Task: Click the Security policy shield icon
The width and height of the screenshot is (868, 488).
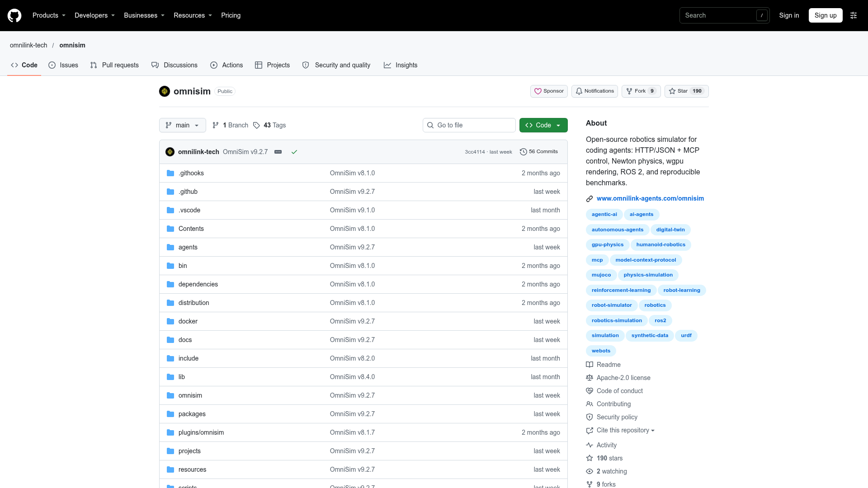Action: [590, 417]
